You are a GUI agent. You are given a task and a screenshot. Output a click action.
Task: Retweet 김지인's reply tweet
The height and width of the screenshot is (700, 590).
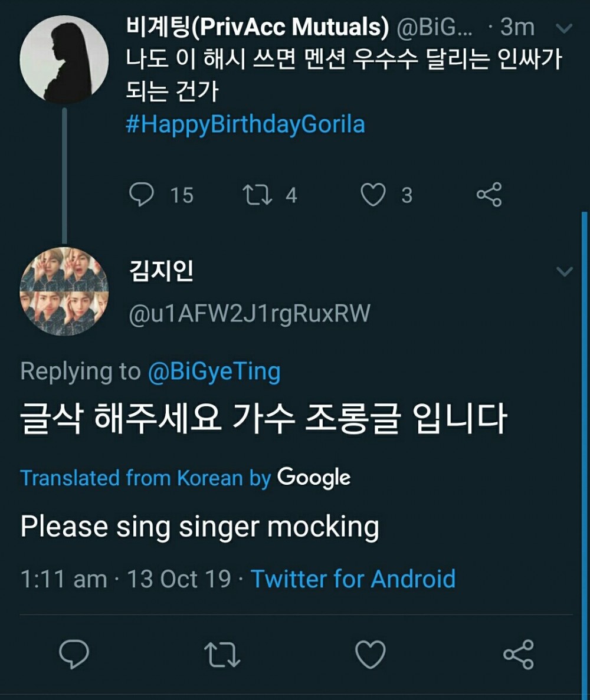222,654
